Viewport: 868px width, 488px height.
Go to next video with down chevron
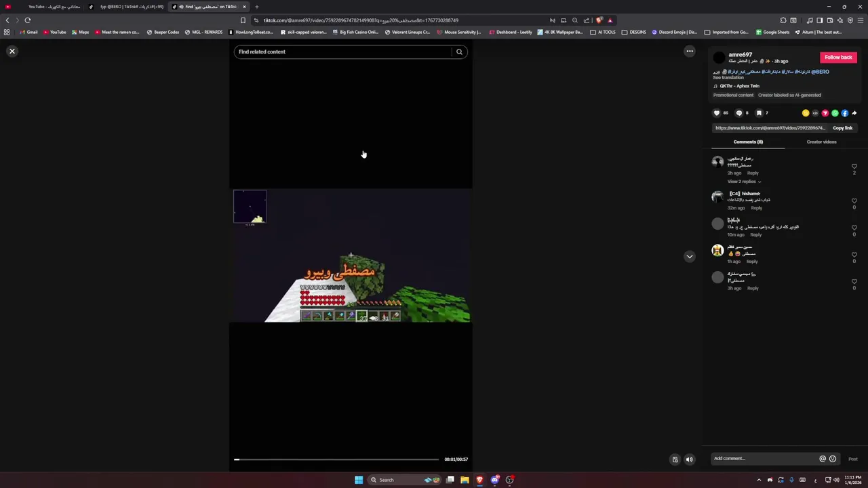click(x=690, y=256)
